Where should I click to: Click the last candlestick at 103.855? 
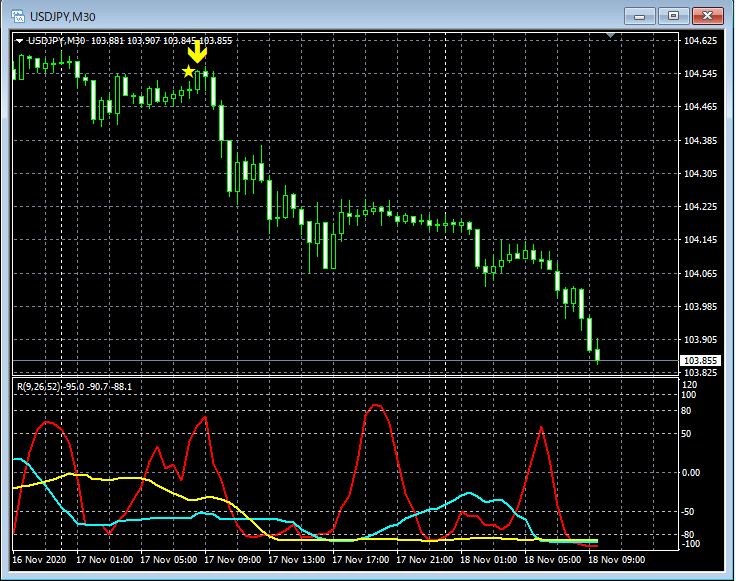point(598,353)
